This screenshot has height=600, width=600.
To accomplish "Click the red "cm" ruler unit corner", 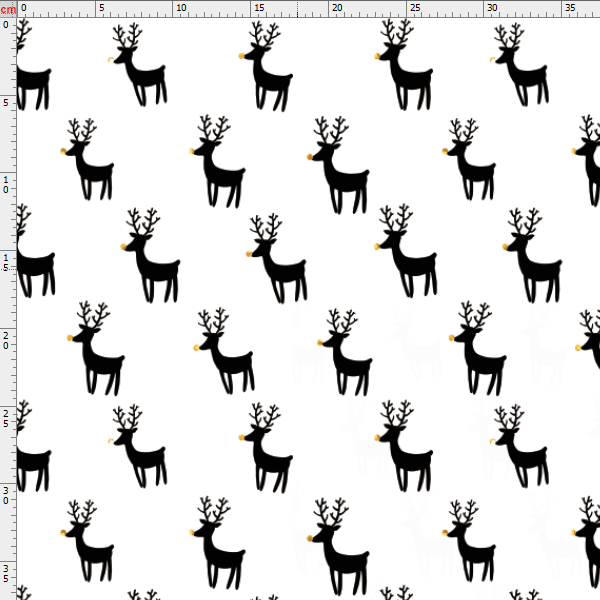I will (8, 9).
